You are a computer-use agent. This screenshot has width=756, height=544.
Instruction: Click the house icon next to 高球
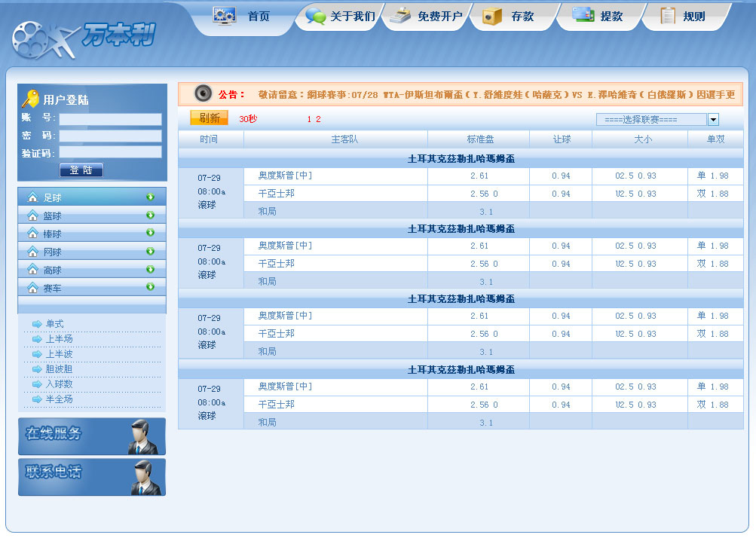32,269
